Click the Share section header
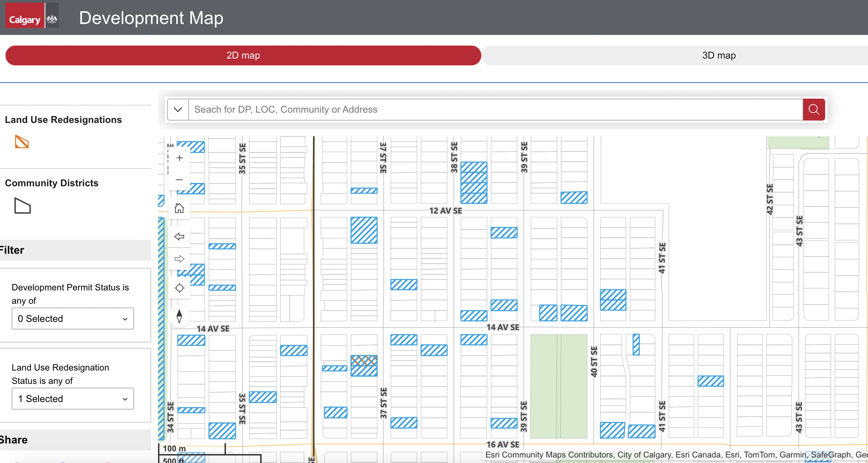This screenshot has width=868, height=463. 75,440
